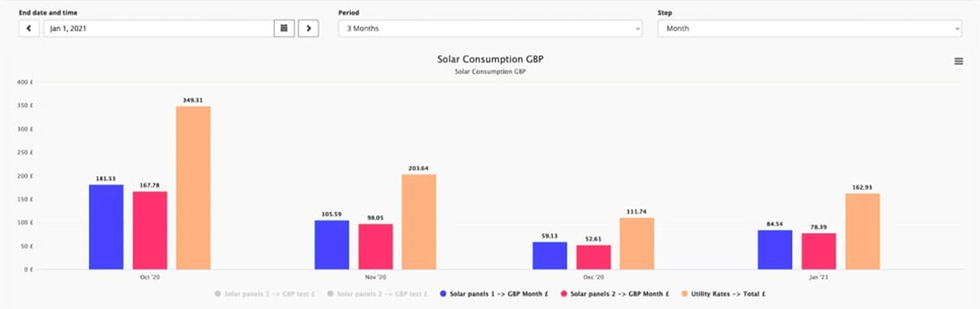Toggle Solar panels 2 GBP test series
Image resolution: width=980 pixels, height=309 pixels.
click(x=377, y=294)
